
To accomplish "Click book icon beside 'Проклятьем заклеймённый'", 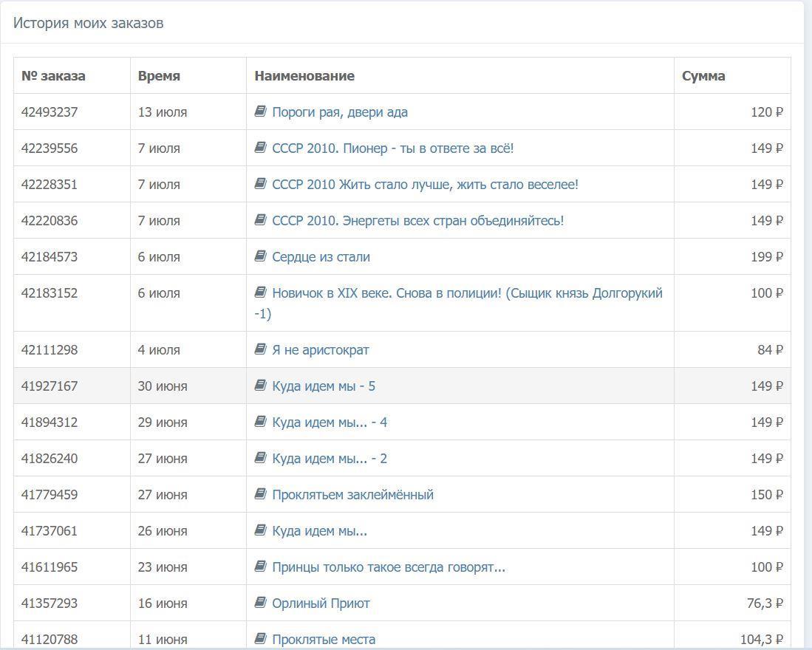I will (x=260, y=494).
